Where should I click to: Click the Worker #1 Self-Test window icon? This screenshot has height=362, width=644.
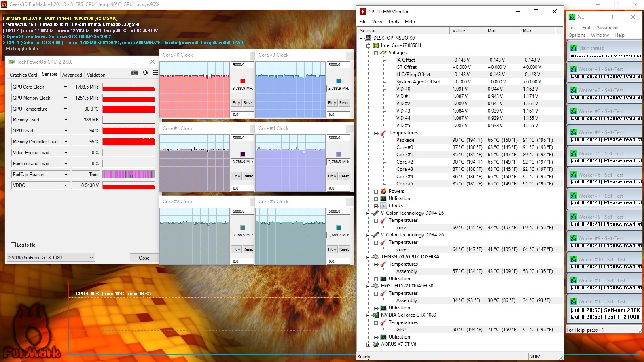pos(574,69)
